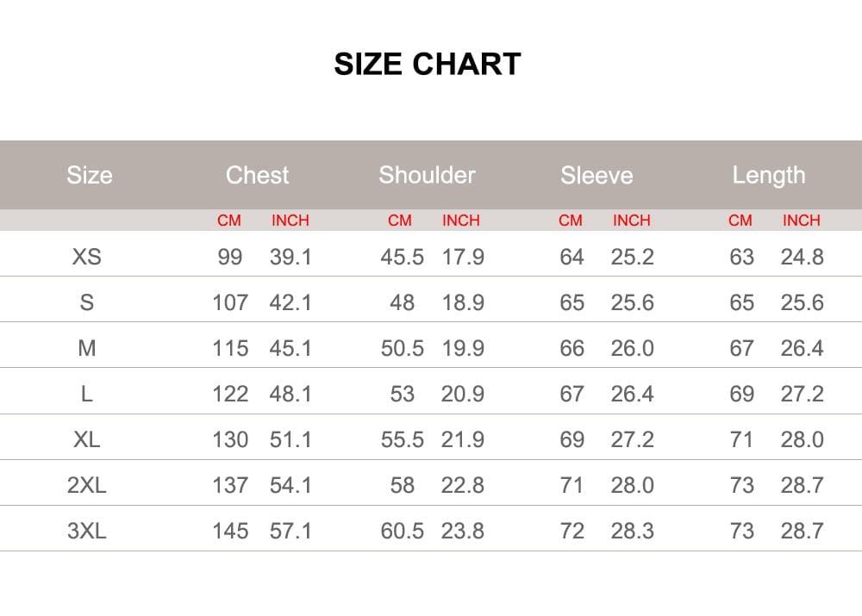Click the red CM label under Chest
862x616 pixels.
(229, 221)
